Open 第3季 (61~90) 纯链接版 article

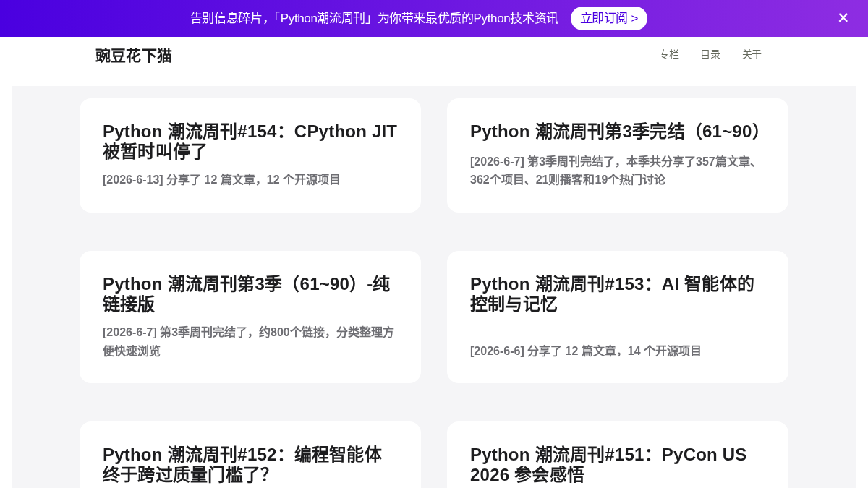click(246, 294)
